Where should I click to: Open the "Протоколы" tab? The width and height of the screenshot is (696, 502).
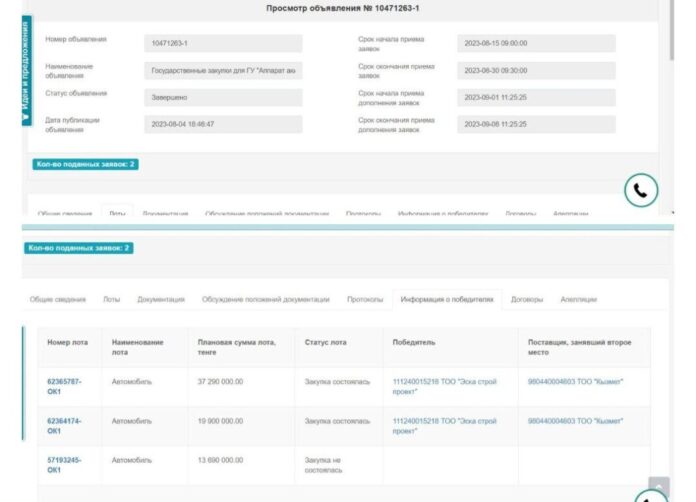(364, 299)
